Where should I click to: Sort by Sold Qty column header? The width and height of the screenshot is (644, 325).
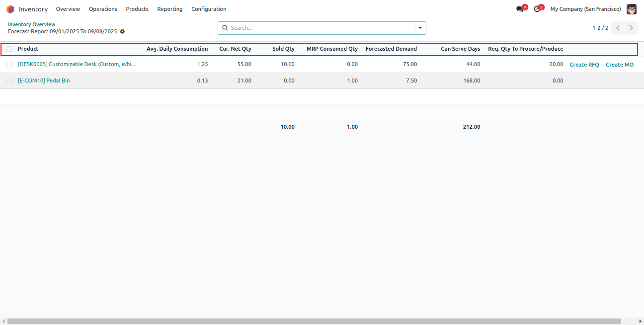(283, 49)
